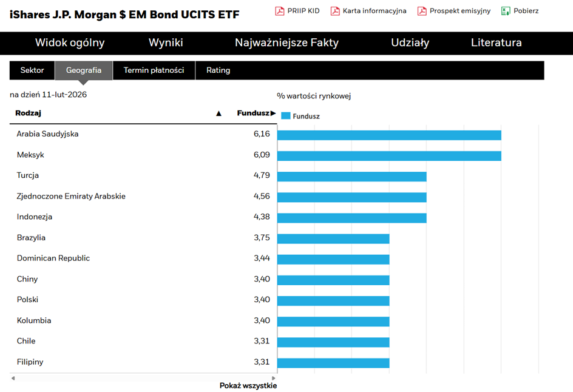Click the Rodzaj sort ascending arrow
Image resolution: width=573 pixels, height=392 pixels.
pyautogui.click(x=219, y=113)
